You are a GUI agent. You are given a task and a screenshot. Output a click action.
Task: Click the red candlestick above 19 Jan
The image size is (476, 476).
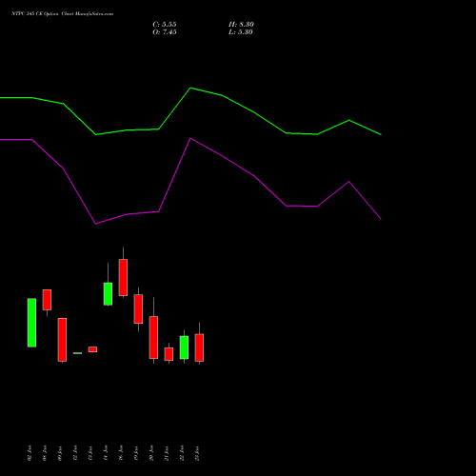click(x=138, y=309)
